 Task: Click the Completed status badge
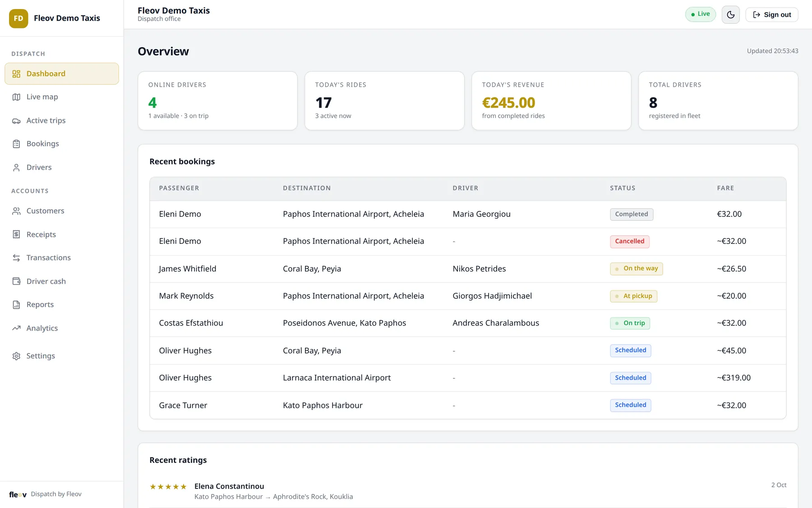(x=632, y=214)
